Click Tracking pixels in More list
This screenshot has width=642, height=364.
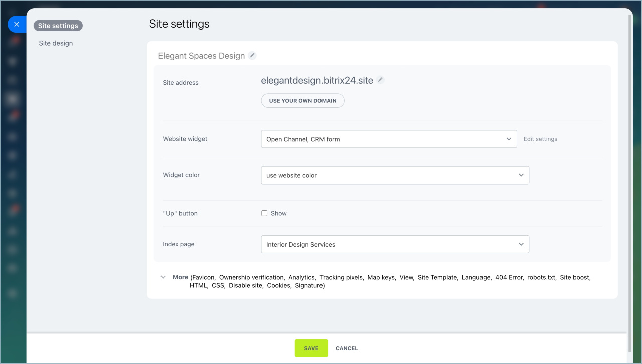click(341, 277)
